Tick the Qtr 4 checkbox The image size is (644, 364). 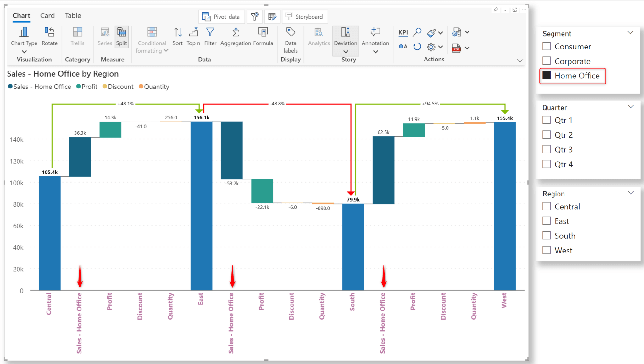click(x=547, y=164)
